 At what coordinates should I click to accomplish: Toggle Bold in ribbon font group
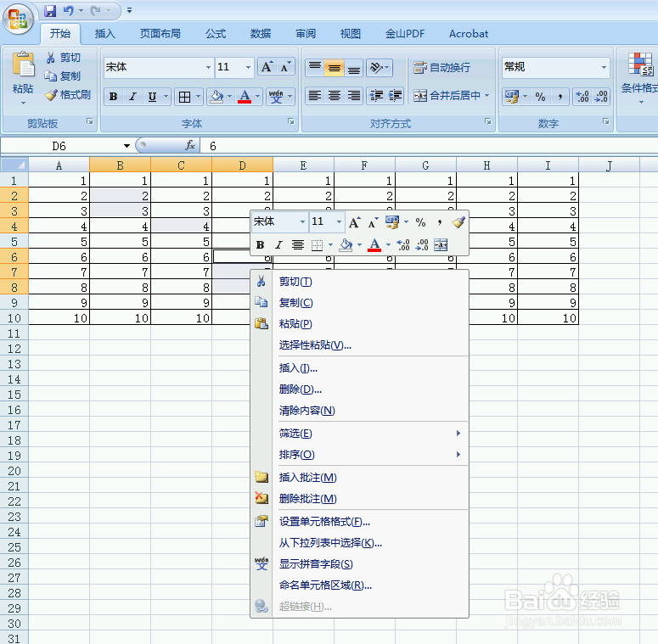[x=113, y=97]
